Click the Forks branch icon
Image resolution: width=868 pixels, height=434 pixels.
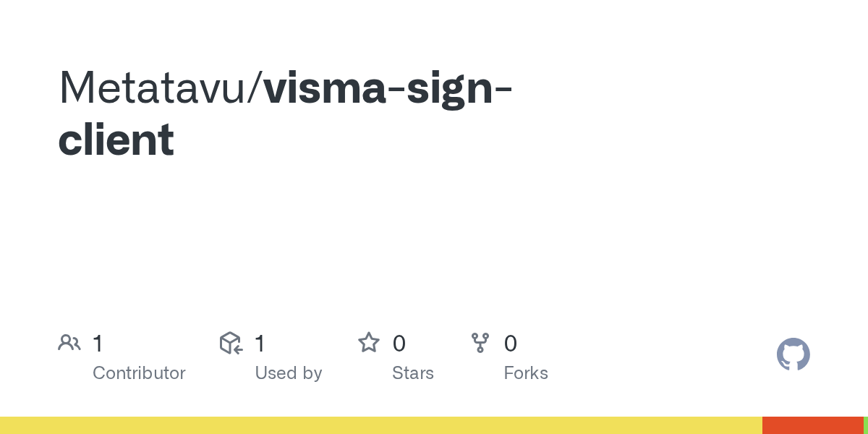coord(480,343)
